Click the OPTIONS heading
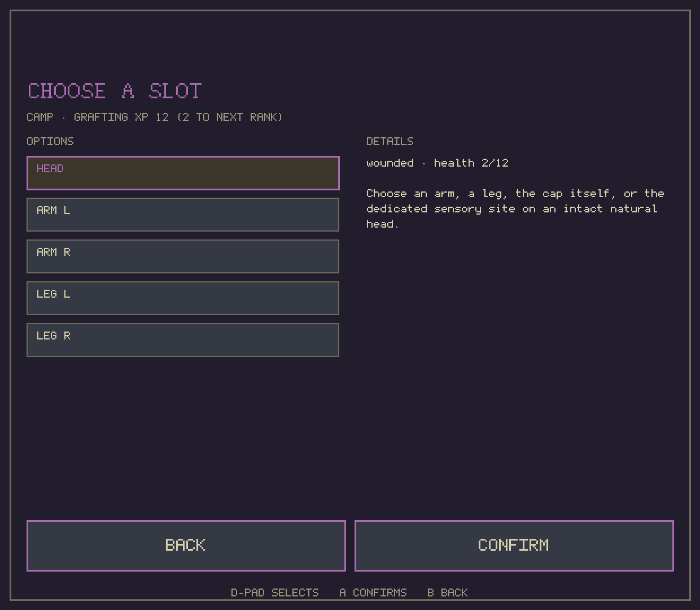The width and height of the screenshot is (700, 610). coord(50,141)
